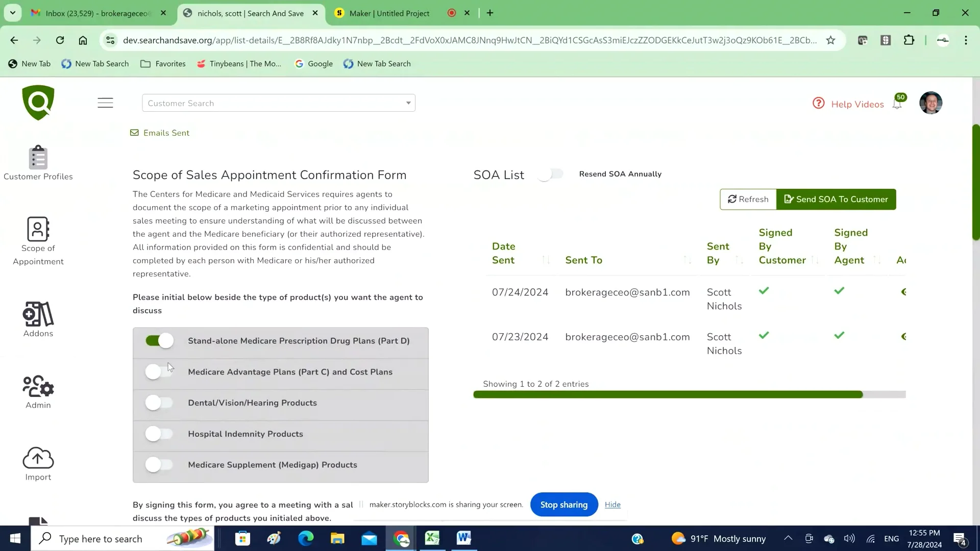Screen dimensions: 980x551
Task: Disable Stand-alone Prescription Drug Plans (Part D) toggle
Action: click(x=159, y=341)
